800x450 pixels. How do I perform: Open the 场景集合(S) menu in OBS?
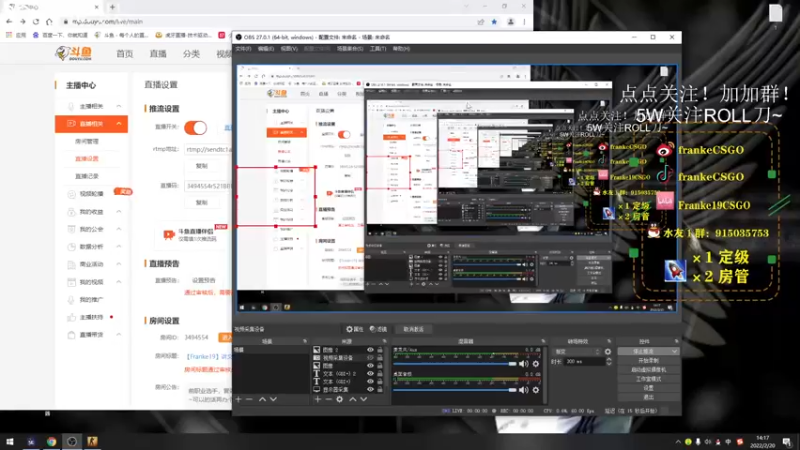coord(350,49)
